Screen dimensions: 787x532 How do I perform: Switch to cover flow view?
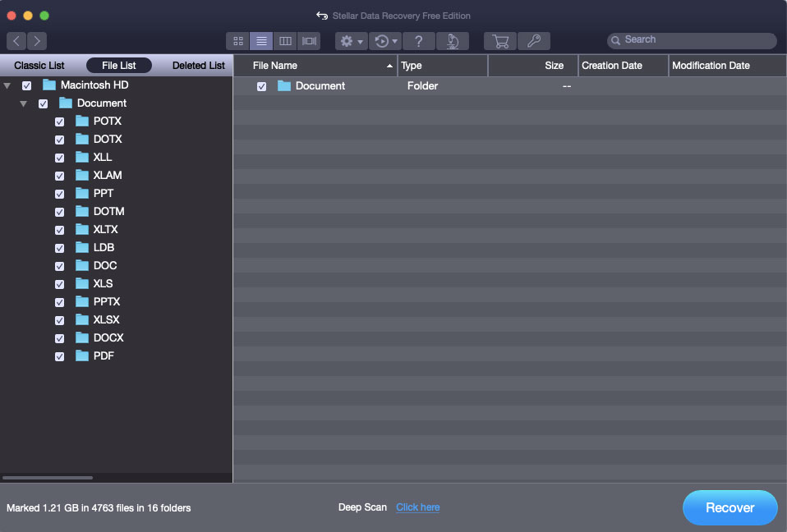click(x=309, y=41)
